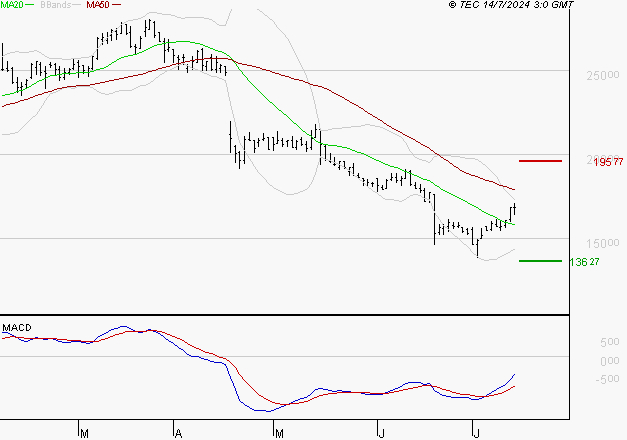Click the red resistance level line
Viewport: 627px width, 440px height.
point(540,161)
